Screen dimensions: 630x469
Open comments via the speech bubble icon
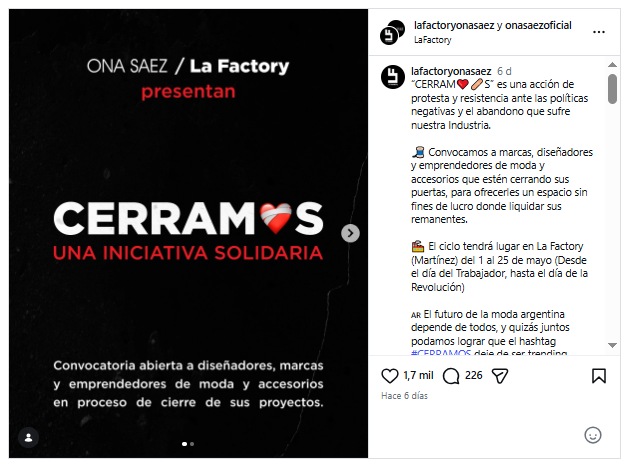[x=451, y=376]
